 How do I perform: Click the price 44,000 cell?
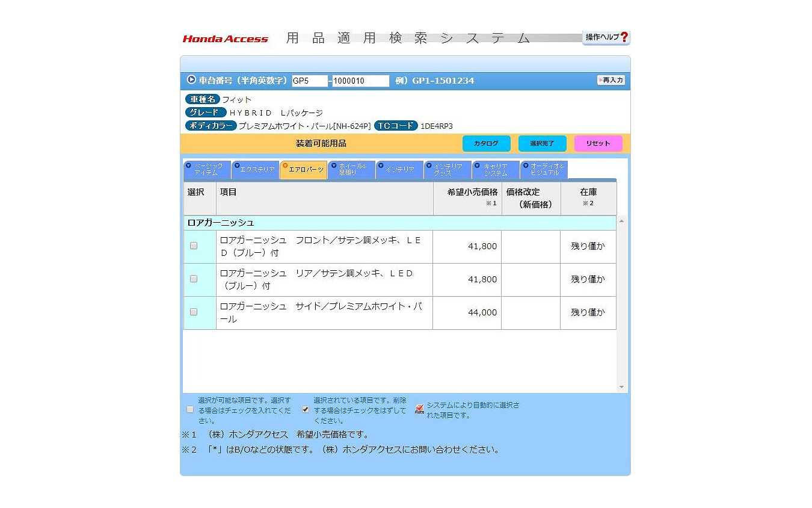point(467,312)
